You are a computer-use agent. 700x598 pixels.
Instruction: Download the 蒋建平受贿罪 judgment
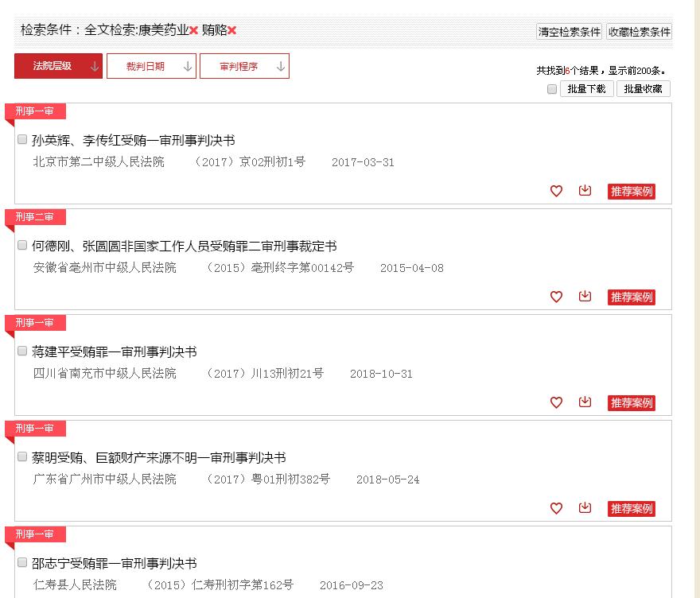coord(585,402)
